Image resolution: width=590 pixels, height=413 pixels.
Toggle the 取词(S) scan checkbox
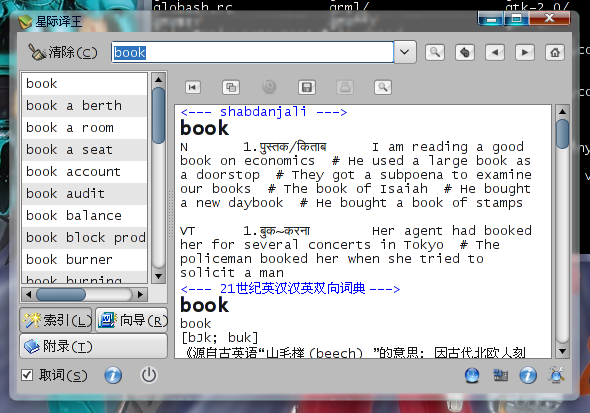tap(27, 375)
